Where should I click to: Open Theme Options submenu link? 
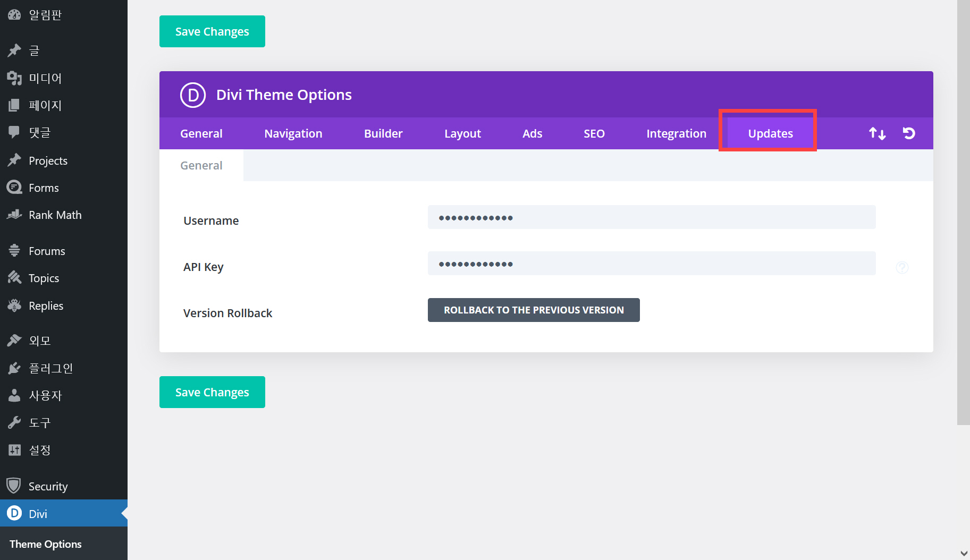click(x=46, y=544)
